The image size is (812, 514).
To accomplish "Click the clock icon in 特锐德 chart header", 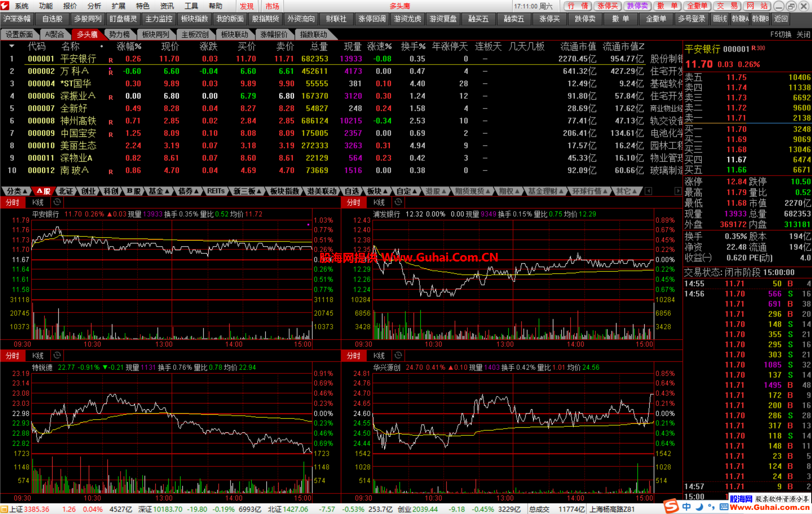I will click(x=57, y=355).
